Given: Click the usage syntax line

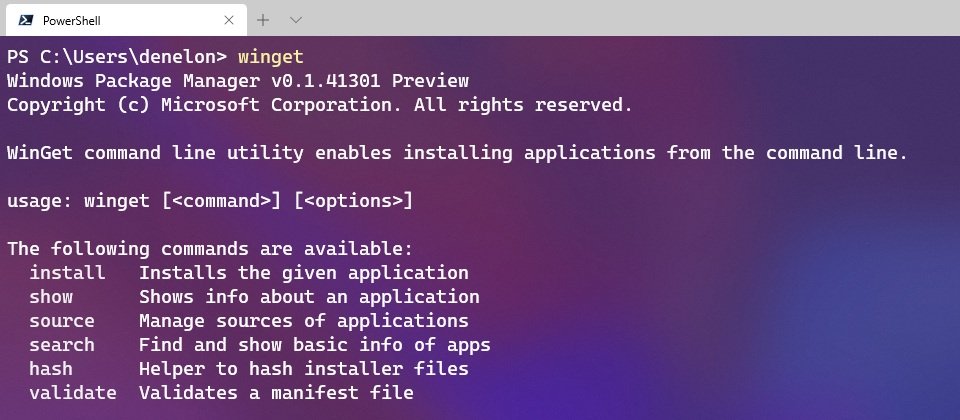Looking at the screenshot, I should click(210, 201).
